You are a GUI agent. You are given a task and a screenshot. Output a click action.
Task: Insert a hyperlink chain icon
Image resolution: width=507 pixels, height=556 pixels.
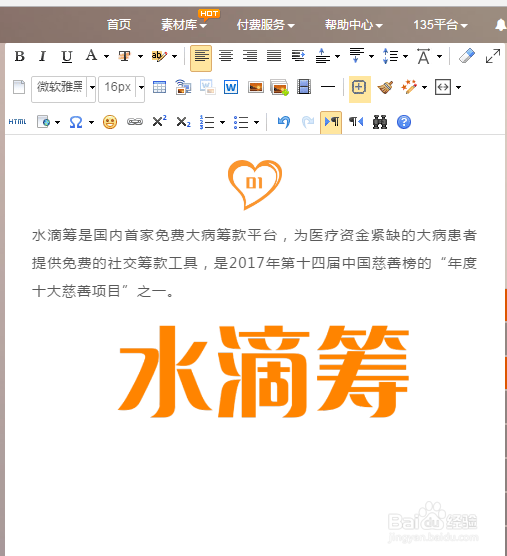point(135,122)
